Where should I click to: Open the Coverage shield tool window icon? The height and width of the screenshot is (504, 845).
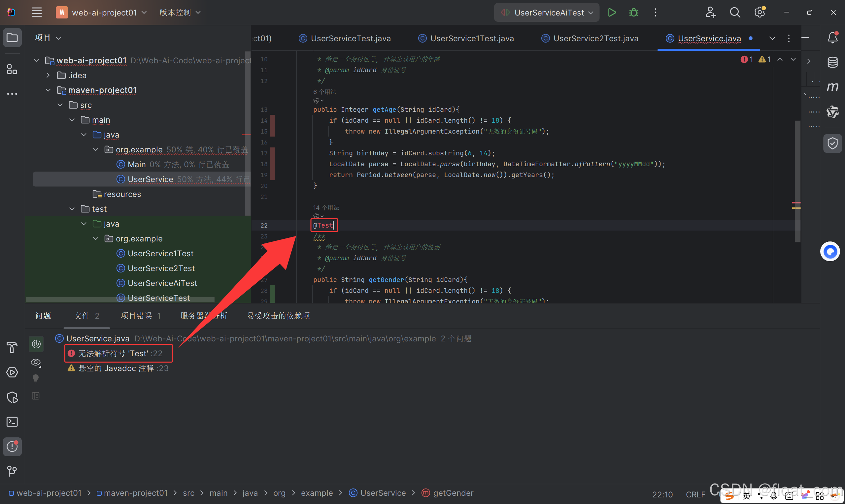point(832,143)
